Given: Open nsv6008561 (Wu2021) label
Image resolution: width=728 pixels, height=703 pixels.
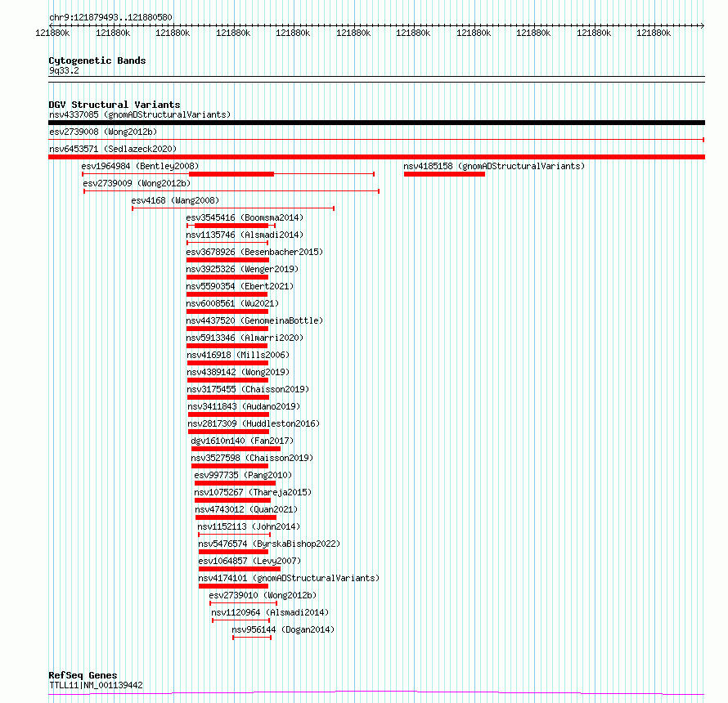Looking at the screenshot, I should tap(232, 303).
